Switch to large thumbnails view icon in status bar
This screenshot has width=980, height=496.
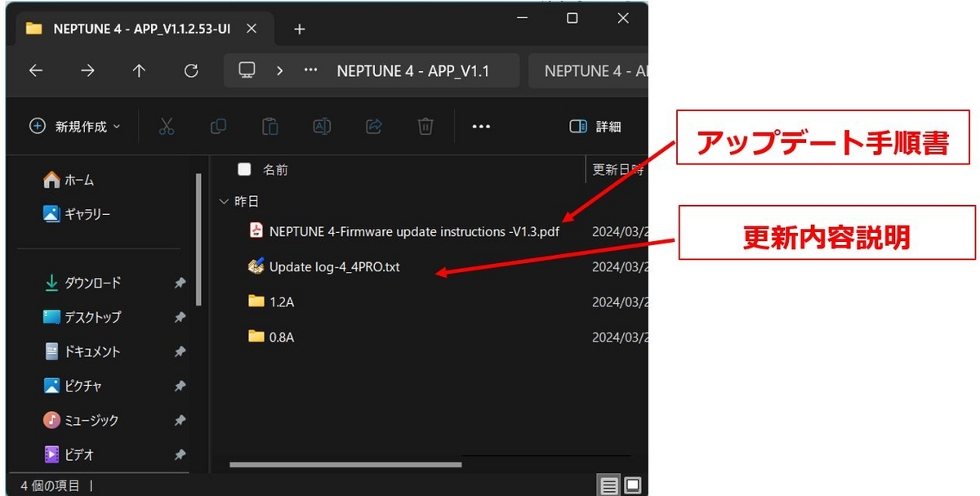pyautogui.click(x=633, y=486)
